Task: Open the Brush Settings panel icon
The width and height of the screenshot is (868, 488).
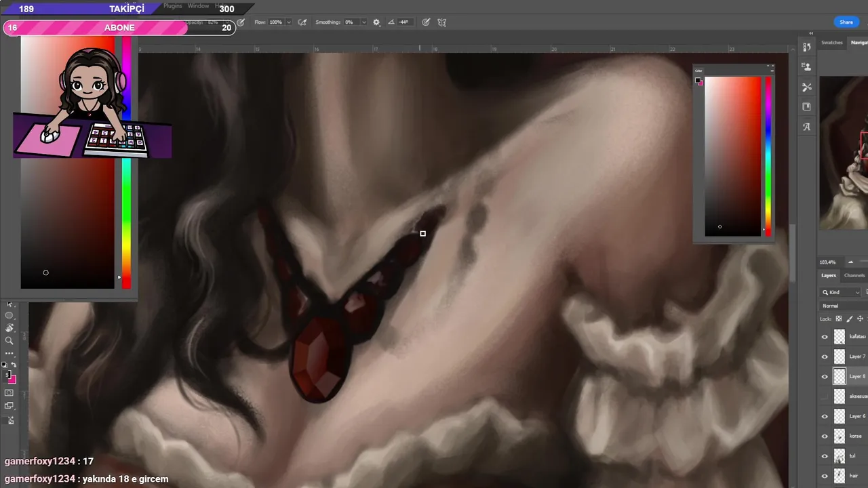Action: click(806, 87)
